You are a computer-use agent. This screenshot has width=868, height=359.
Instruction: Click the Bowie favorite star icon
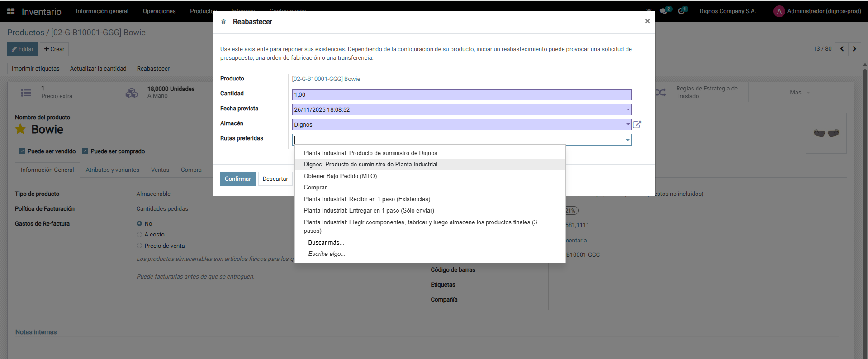click(x=20, y=129)
